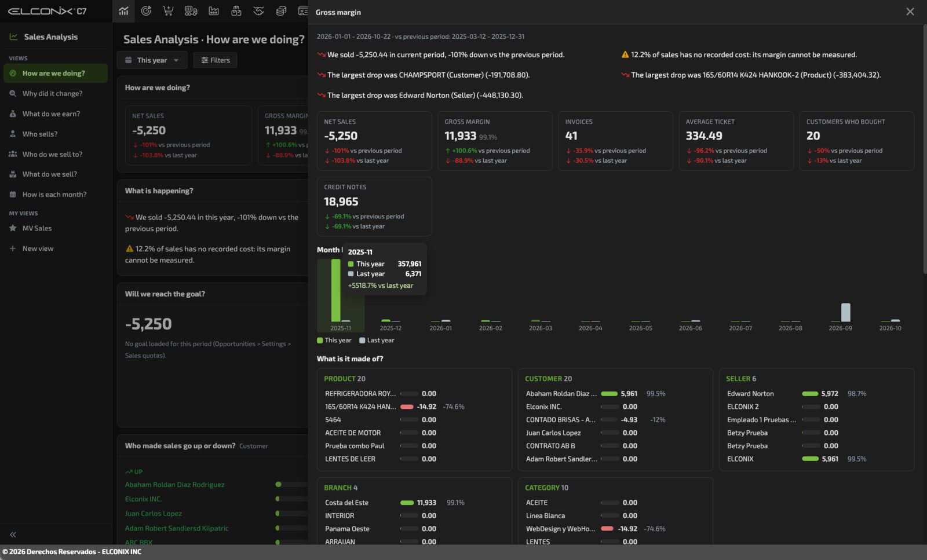Click the 2026-09 last year bar in chart
The width and height of the screenshot is (927, 560).
pyautogui.click(x=845, y=312)
